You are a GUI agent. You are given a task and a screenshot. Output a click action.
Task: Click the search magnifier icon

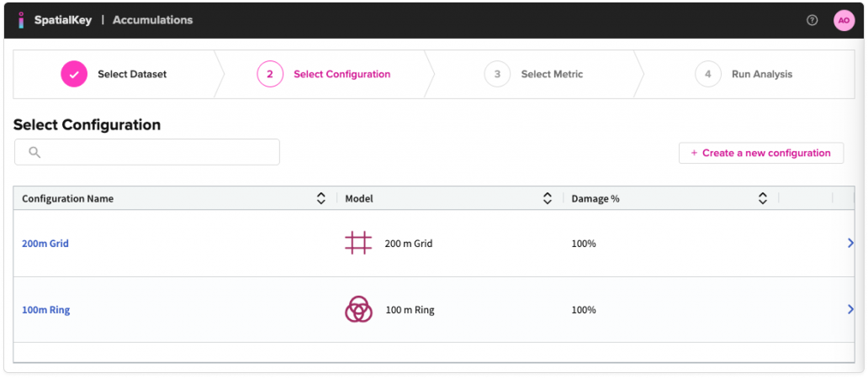tap(34, 152)
